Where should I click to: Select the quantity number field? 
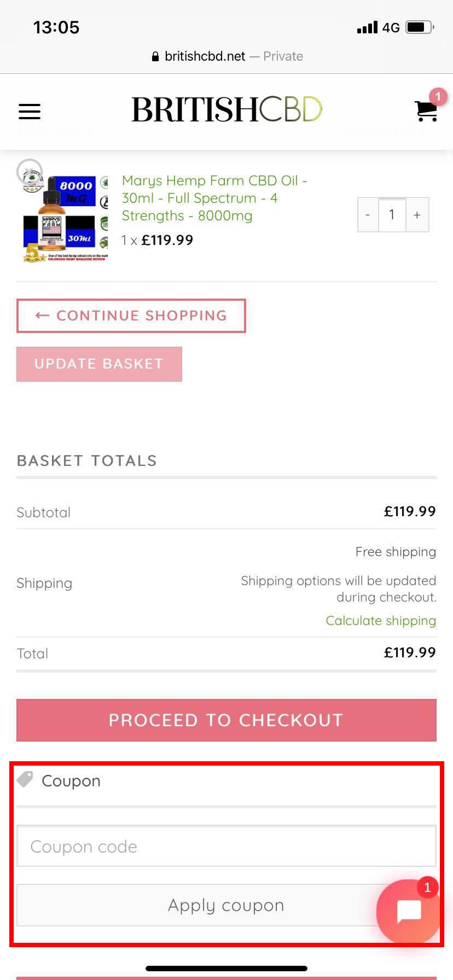392,214
